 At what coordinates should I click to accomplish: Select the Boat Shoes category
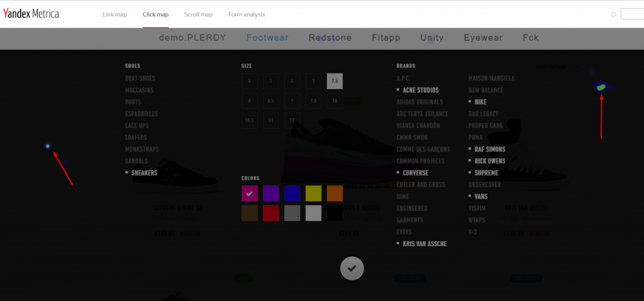point(140,78)
